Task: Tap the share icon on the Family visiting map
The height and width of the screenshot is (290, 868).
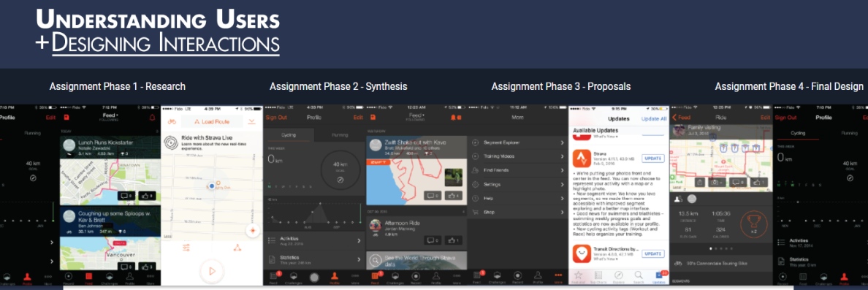Action: click(700, 182)
